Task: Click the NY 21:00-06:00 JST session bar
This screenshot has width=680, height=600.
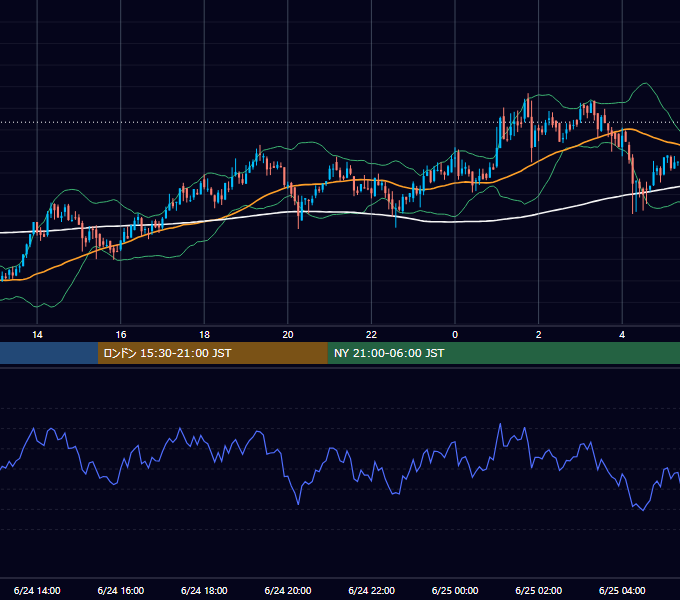Action: tap(503, 353)
